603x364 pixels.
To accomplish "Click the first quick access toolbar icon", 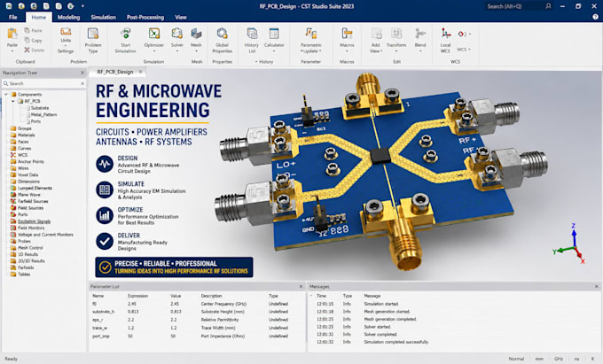I will (x=9, y=6).
